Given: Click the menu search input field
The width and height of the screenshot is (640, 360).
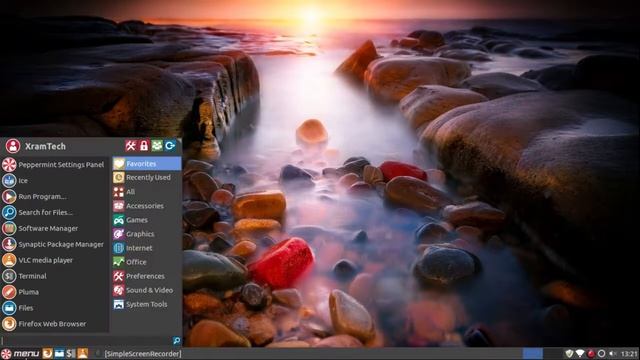Looking at the screenshot, I should 87,340.
